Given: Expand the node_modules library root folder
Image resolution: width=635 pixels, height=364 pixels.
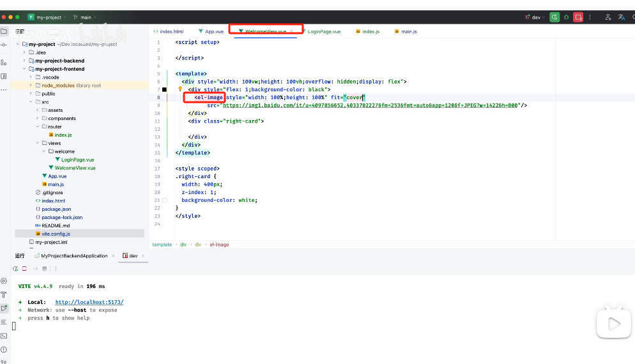Looking at the screenshot, I should coord(31,86).
